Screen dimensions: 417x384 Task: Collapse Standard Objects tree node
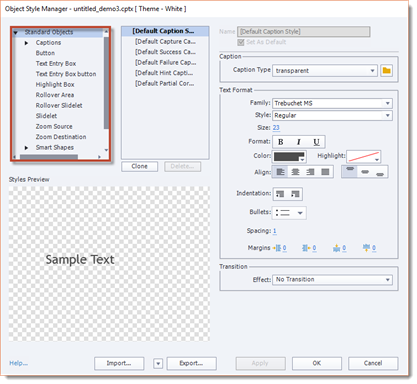15,33
